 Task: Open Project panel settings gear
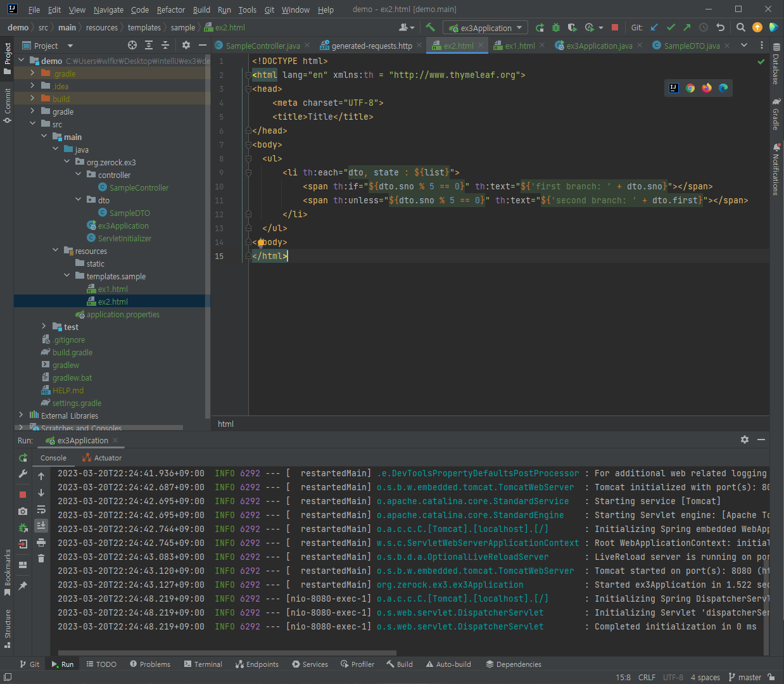coord(186,45)
